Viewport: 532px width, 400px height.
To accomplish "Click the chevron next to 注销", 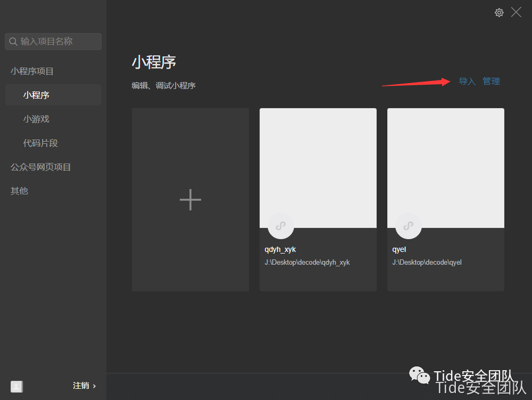I will coord(94,386).
